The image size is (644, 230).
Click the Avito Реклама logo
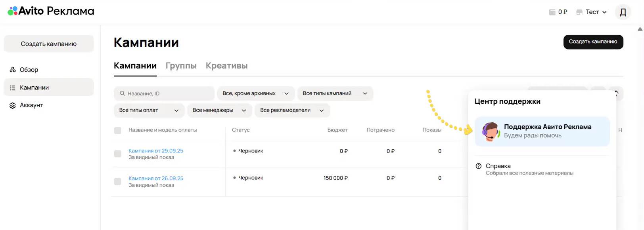(51, 11)
